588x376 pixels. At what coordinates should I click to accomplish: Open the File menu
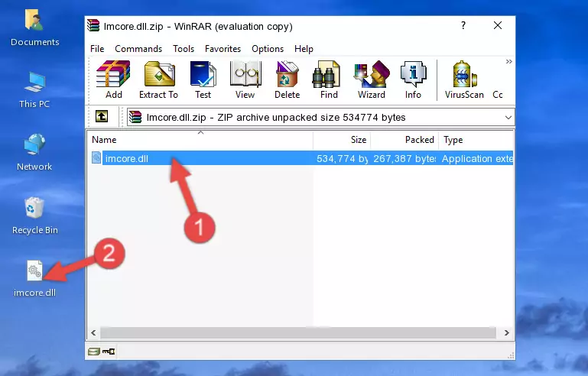pyautogui.click(x=97, y=49)
